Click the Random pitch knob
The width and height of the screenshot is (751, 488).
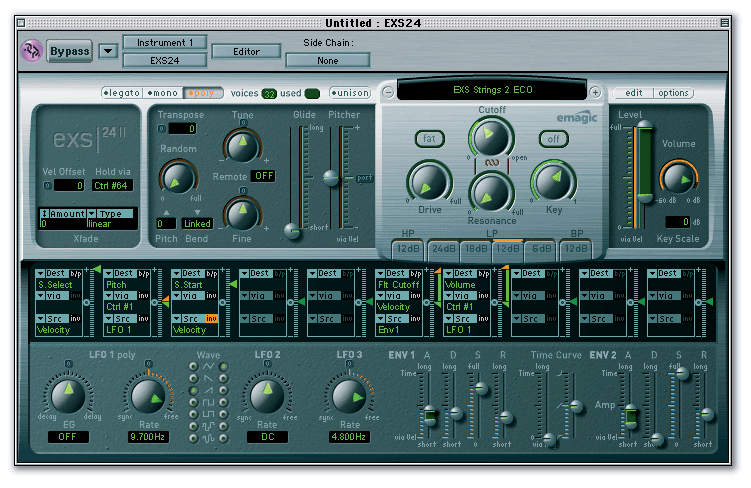(x=178, y=178)
